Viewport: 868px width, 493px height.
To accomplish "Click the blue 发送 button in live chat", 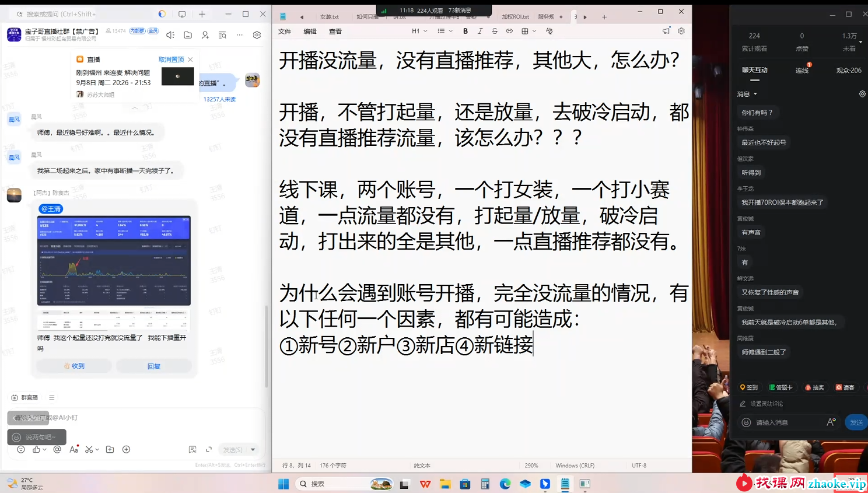I will click(856, 422).
